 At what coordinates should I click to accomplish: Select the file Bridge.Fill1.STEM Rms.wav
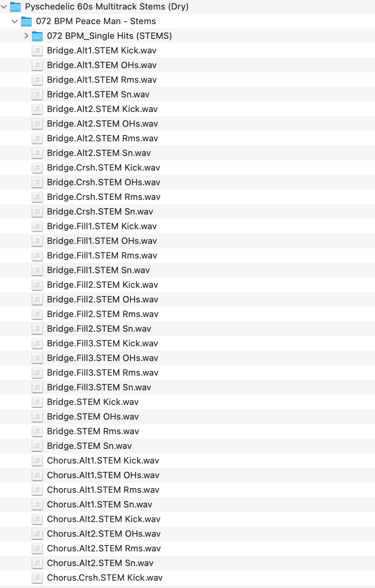click(x=102, y=256)
